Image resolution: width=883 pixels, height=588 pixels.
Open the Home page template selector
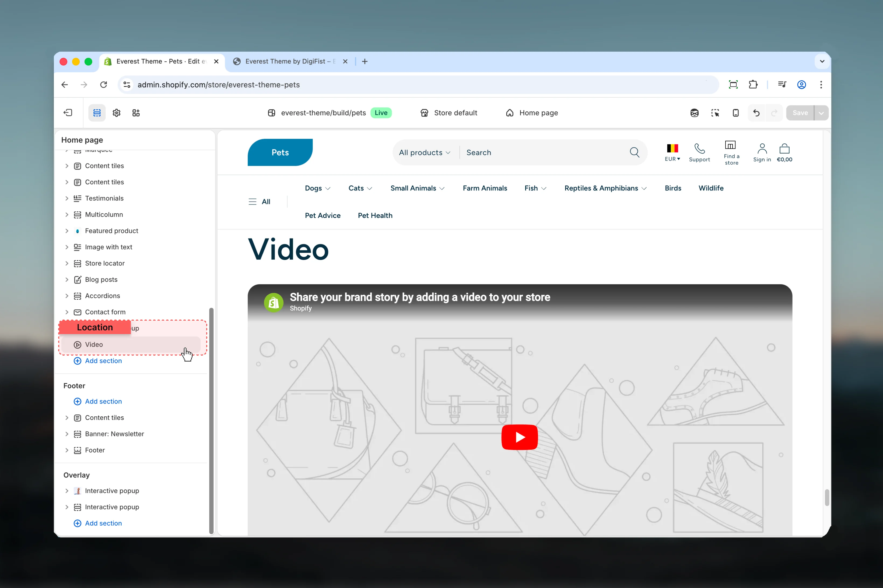tap(532, 113)
